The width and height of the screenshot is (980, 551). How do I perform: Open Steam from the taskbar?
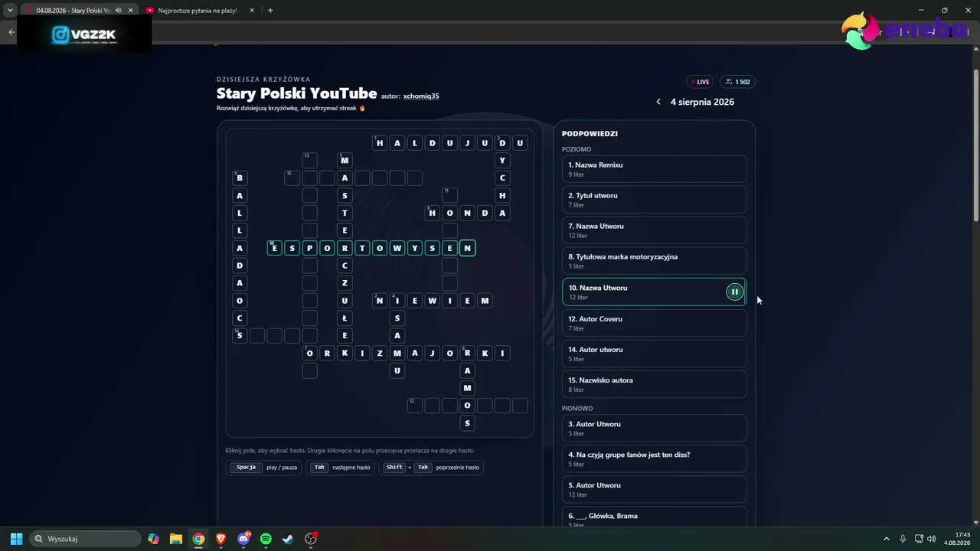point(288,539)
